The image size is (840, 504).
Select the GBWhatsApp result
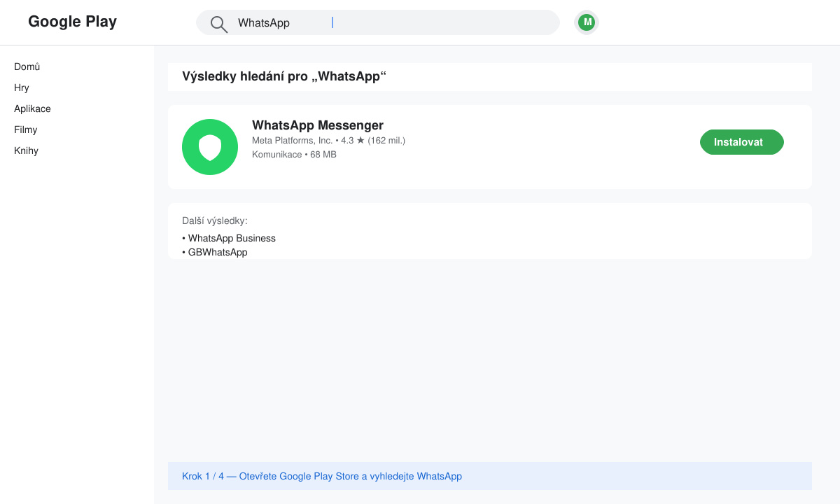pyautogui.click(x=215, y=252)
